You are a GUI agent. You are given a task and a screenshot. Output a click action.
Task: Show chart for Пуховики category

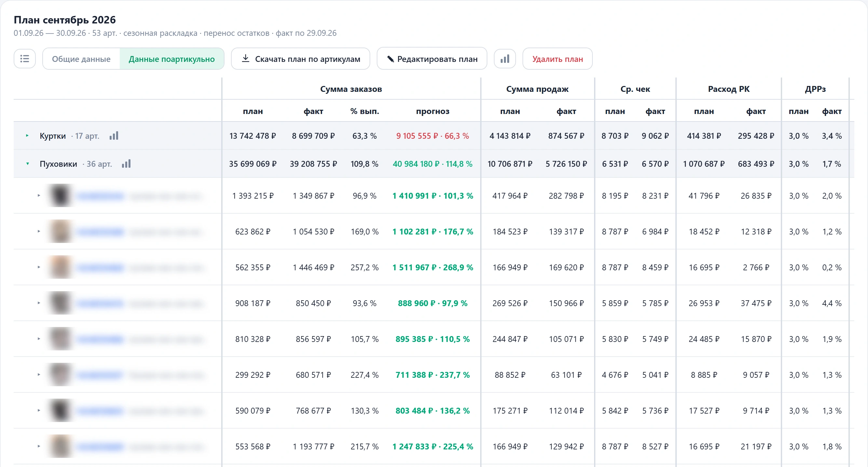[126, 164]
